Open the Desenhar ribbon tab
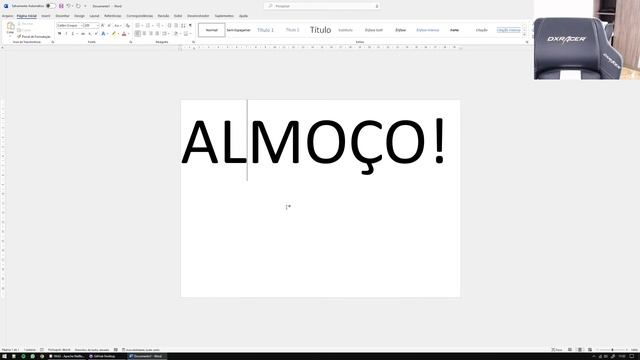 (x=62, y=16)
